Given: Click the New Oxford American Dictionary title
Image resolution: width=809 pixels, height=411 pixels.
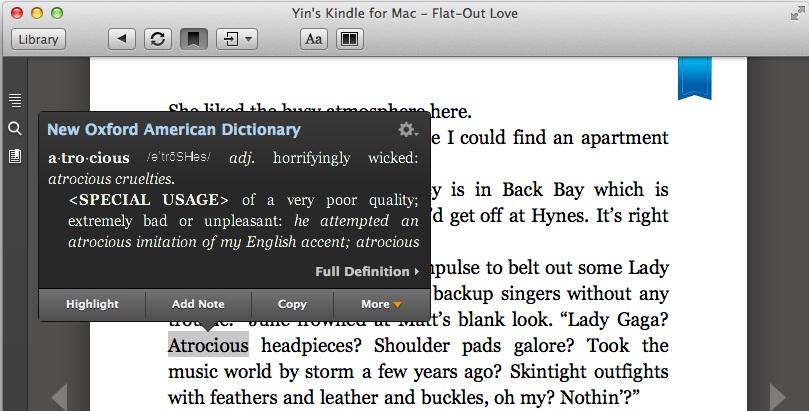Looking at the screenshot, I should (x=174, y=129).
